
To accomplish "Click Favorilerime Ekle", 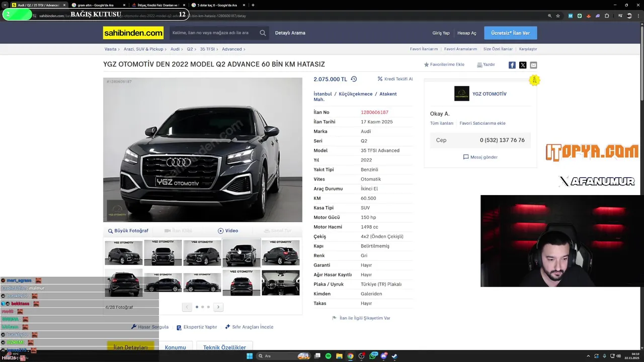I will pos(444,65).
